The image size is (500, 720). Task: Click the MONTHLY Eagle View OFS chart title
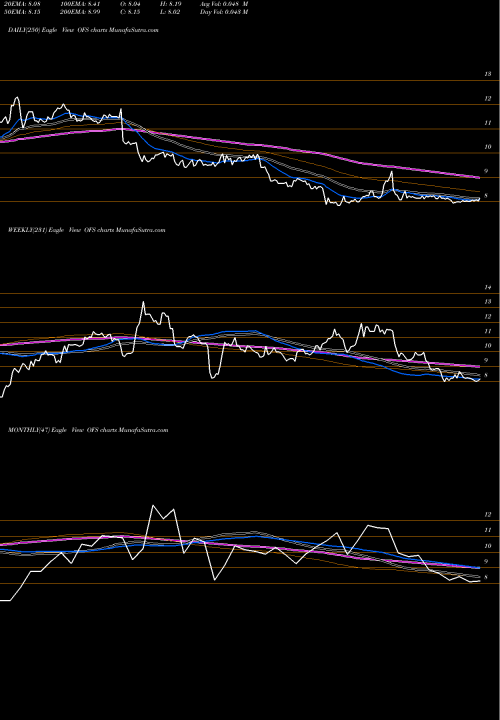88,430
